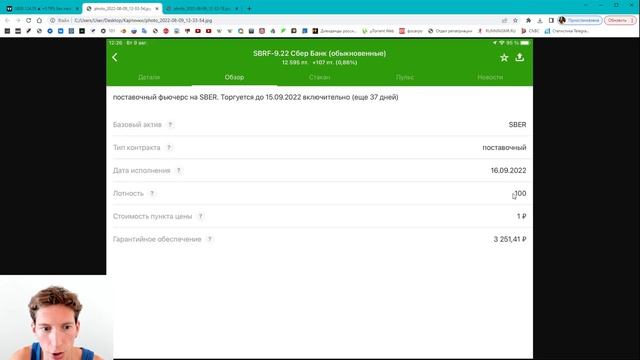Image resolution: width=640 pixels, height=360 pixels.
Task: Click the webcam video thumbnail of the presenter
Action: click(x=56, y=318)
